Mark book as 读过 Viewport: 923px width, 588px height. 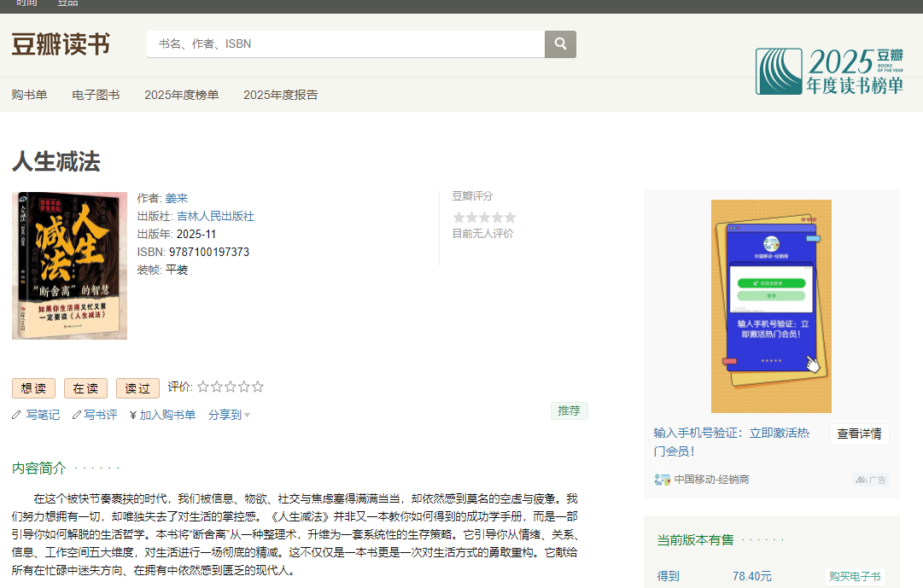pos(137,388)
